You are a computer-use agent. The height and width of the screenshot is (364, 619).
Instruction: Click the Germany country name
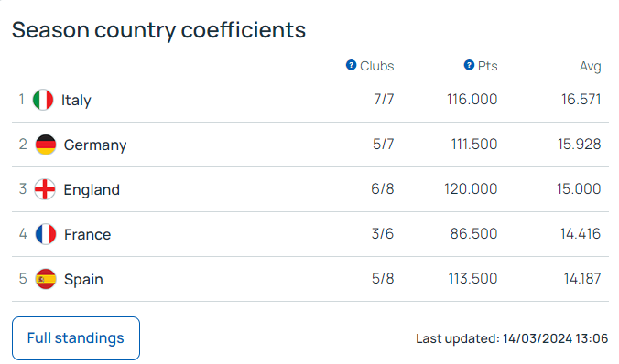tap(95, 145)
